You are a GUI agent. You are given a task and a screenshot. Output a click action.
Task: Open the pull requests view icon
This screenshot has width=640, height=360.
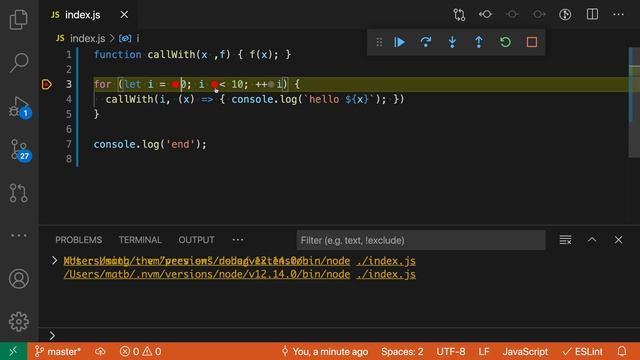(19, 193)
